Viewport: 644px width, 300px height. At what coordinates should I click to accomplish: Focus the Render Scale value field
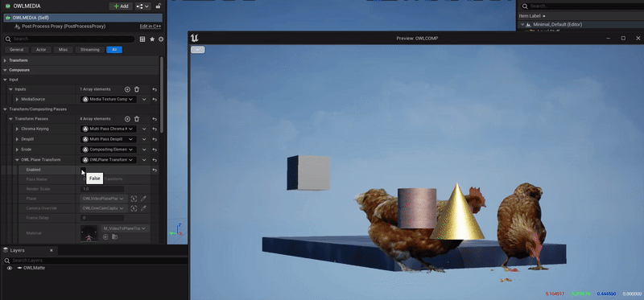[102, 189]
